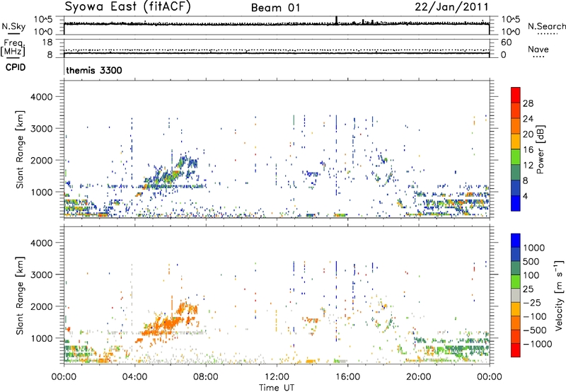The width and height of the screenshot is (566, 392).
Task: Click the date "22/Jan/2011"
Action: click(451, 7)
